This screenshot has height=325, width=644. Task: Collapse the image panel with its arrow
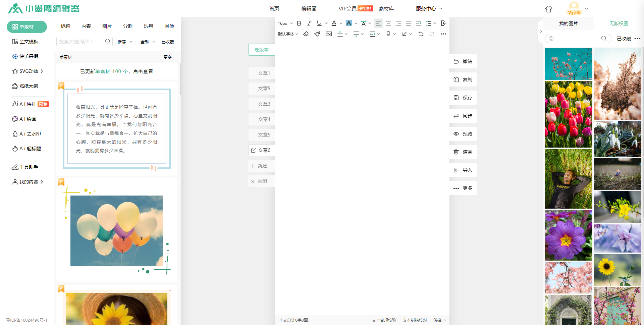pyautogui.click(x=541, y=32)
